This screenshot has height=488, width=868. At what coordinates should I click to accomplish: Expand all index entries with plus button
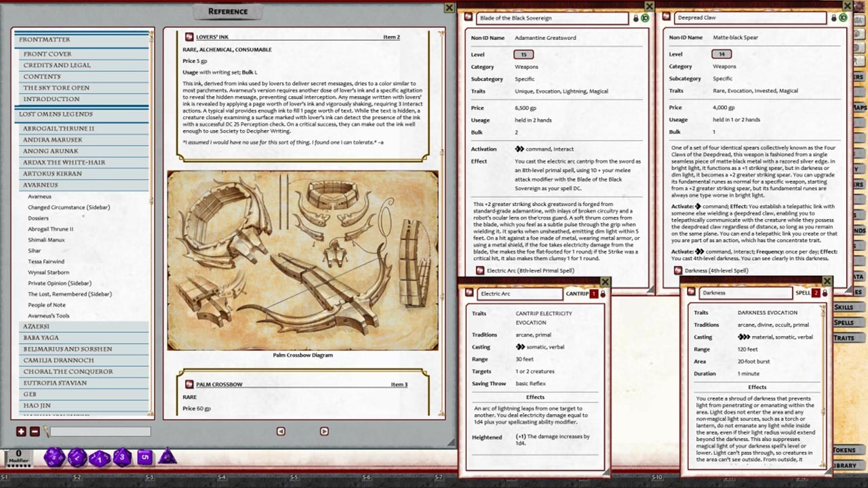click(x=21, y=432)
